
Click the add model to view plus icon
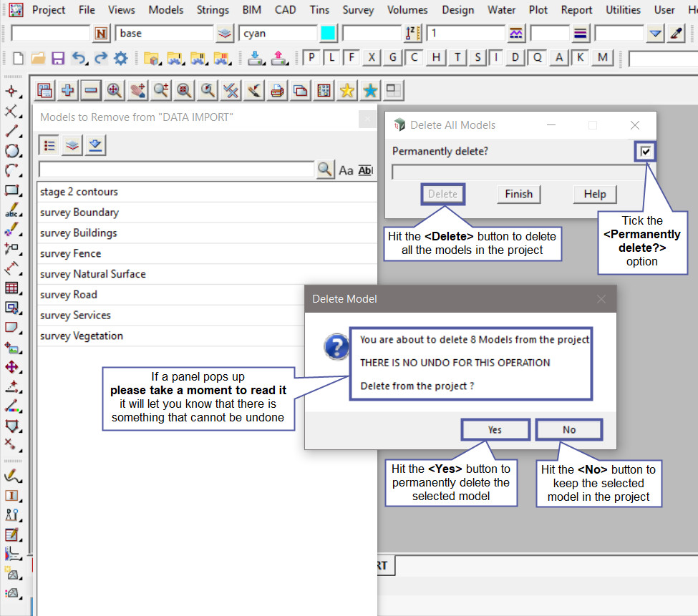coord(68,90)
